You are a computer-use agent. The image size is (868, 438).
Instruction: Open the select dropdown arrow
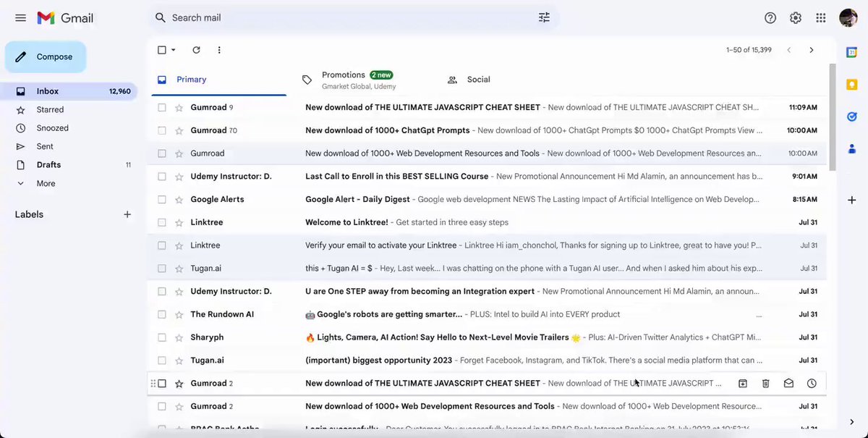(x=174, y=50)
